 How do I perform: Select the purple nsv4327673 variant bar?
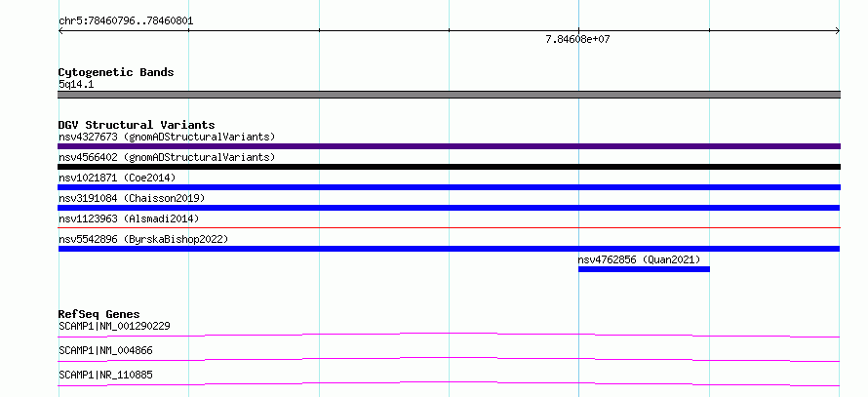tap(449, 146)
